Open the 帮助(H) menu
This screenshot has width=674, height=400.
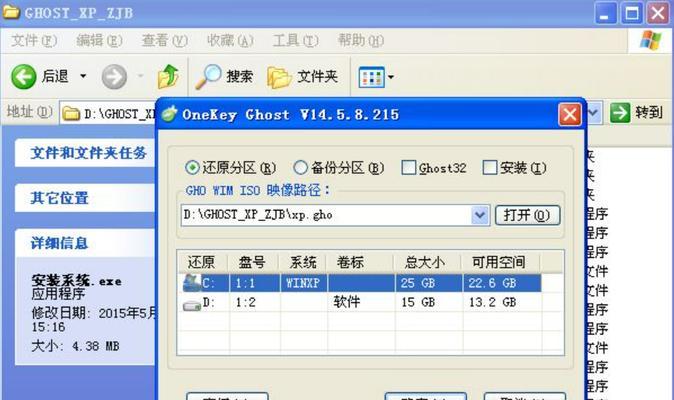click(361, 40)
